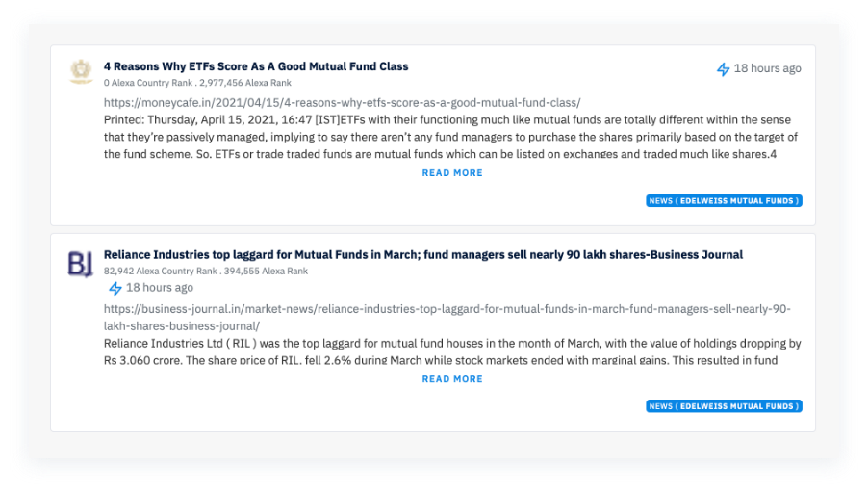Expand ETFs article with READ MORE
Viewport: 868px width, 492px height.
click(x=452, y=173)
